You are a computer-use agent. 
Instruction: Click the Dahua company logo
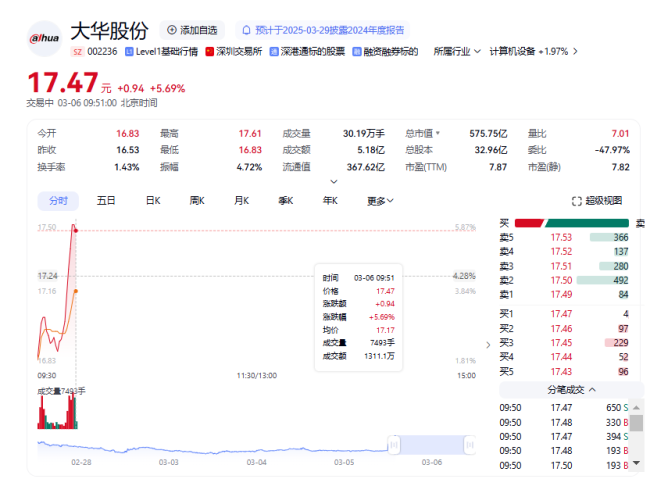point(44,38)
